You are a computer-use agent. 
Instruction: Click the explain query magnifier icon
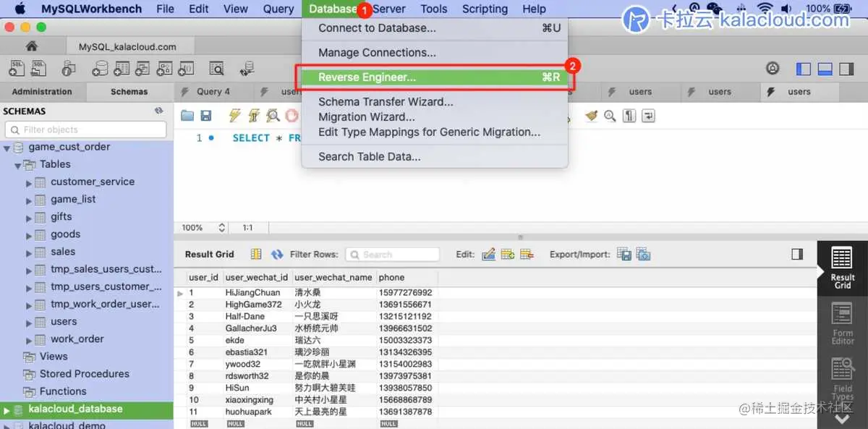point(273,116)
